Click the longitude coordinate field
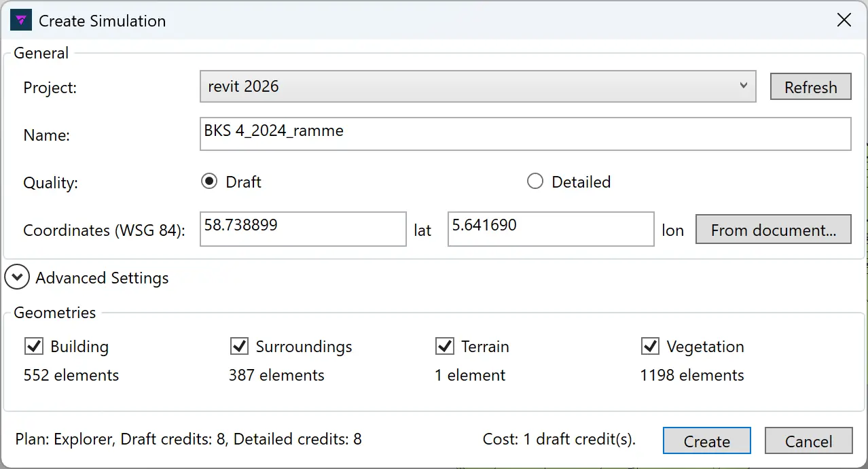Viewport: 868px width, 469px height. coord(551,229)
